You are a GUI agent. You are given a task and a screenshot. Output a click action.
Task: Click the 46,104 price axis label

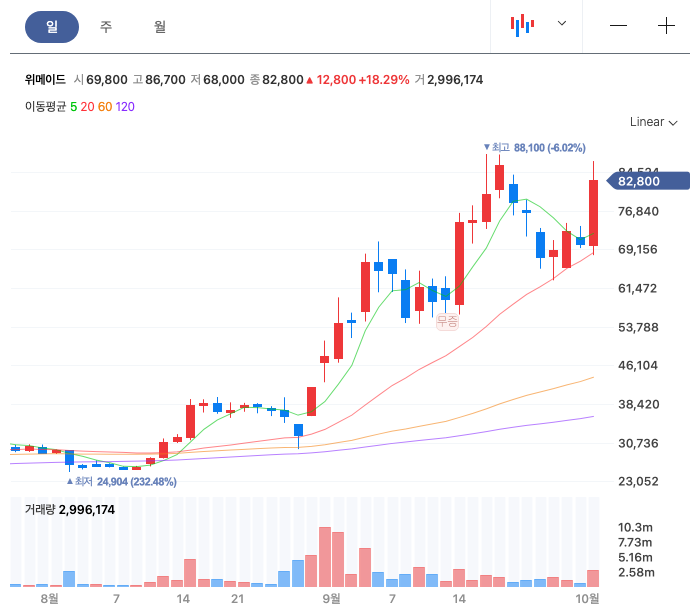638,366
